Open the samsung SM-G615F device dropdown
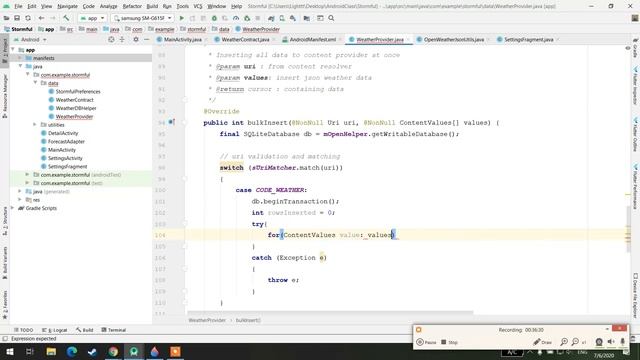The width and height of the screenshot is (640, 360). (142, 18)
